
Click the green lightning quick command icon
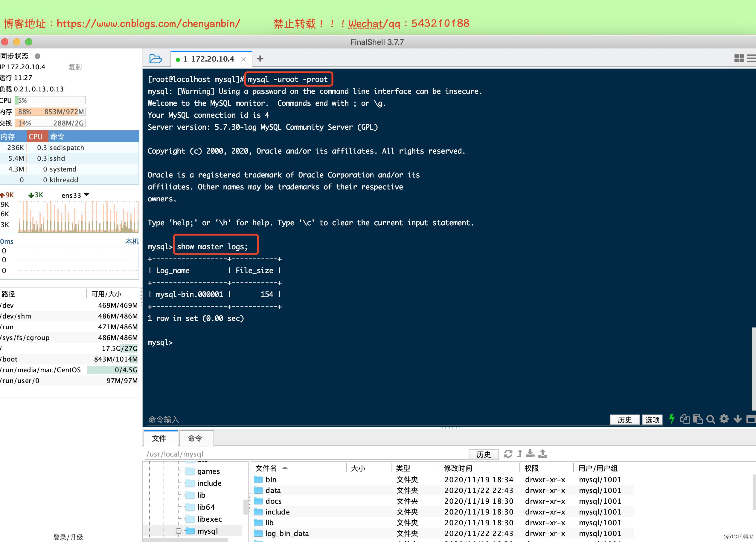[672, 419]
